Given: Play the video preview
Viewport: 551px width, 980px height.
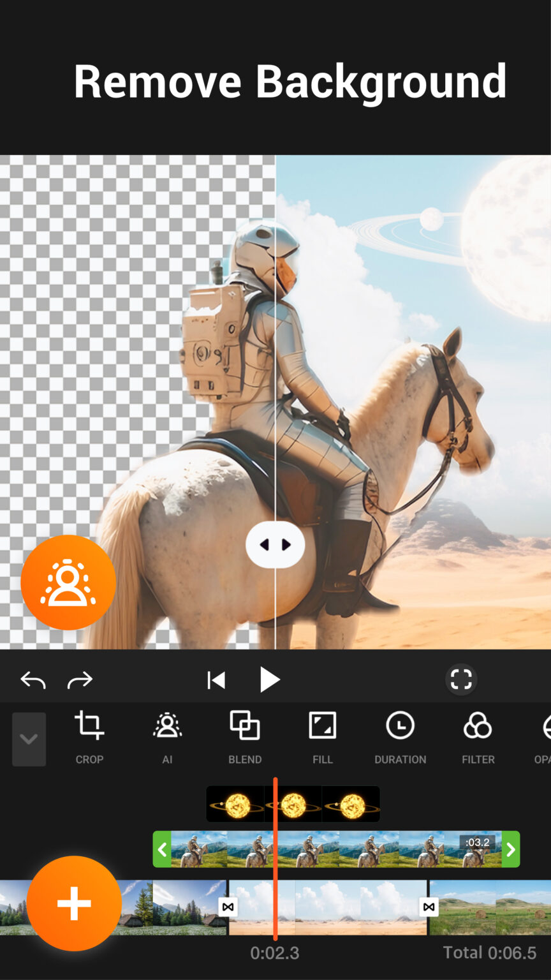Looking at the screenshot, I should 270,679.
